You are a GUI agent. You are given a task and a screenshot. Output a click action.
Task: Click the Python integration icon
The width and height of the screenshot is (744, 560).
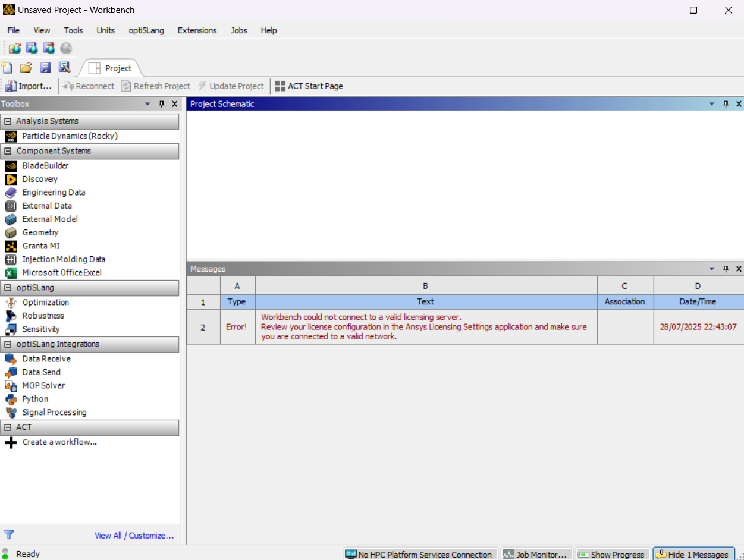tap(11, 399)
